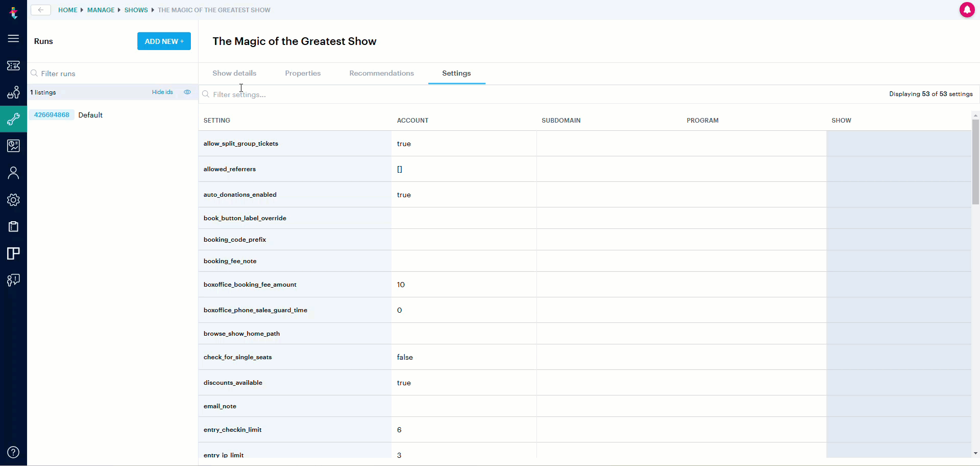The height and width of the screenshot is (466, 980).
Task: Click the allow_split_group_tickets setting
Action: (241, 144)
